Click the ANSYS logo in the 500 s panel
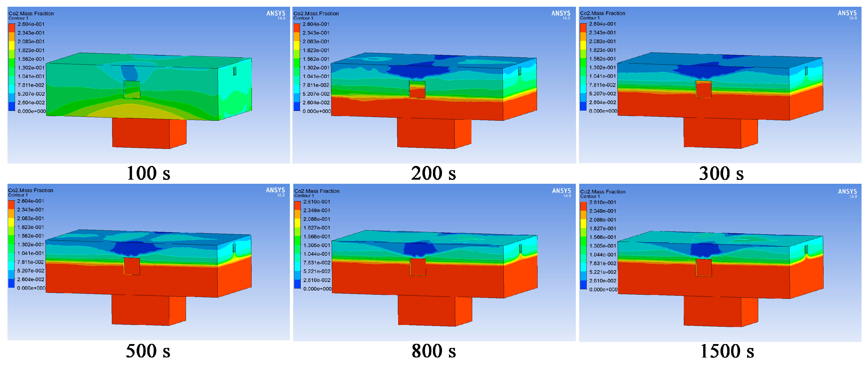The height and width of the screenshot is (365, 868). [275, 191]
